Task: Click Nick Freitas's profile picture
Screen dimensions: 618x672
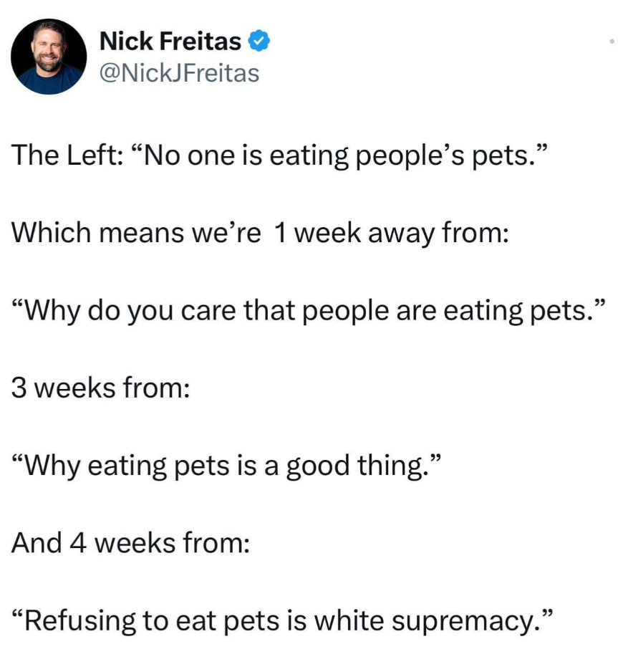Action: tap(49, 57)
